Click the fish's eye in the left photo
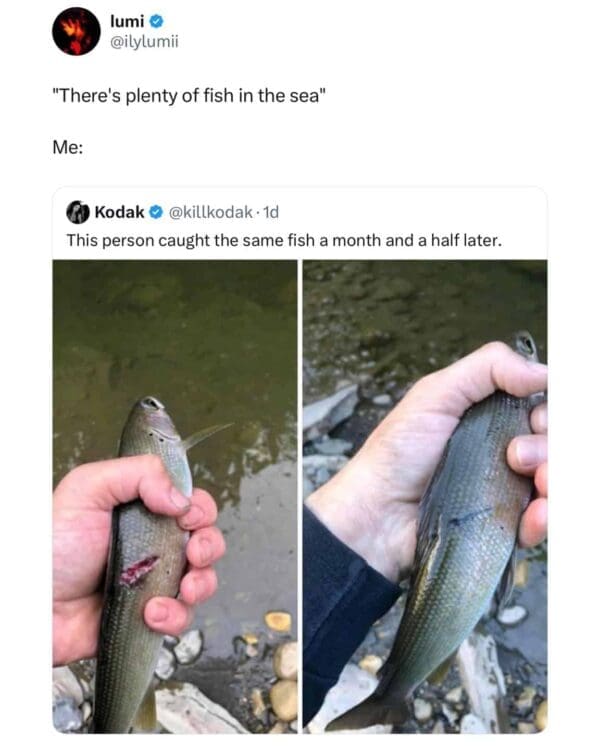The width and height of the screenshot is (600, 750). 150,403
